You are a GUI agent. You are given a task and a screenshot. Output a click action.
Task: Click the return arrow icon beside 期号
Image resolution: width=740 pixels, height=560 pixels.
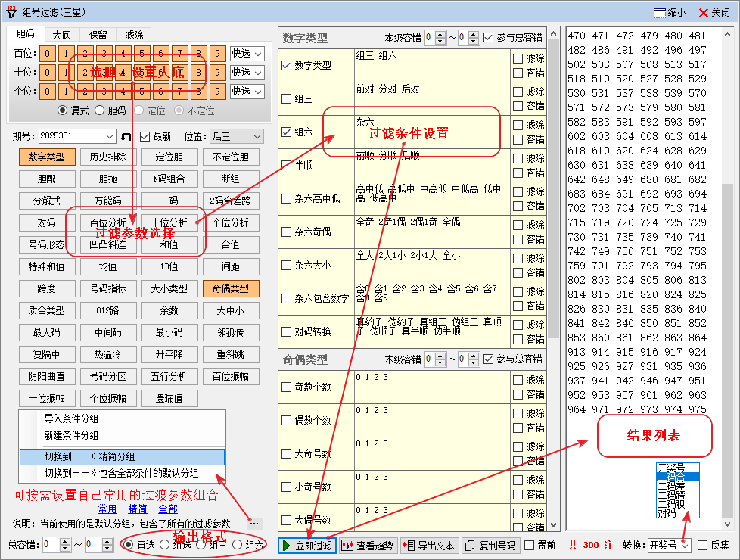click(x=126, y=136)
